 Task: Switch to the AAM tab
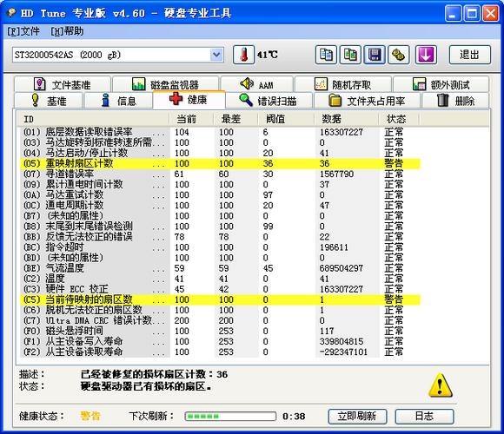[x=257, y=85]
